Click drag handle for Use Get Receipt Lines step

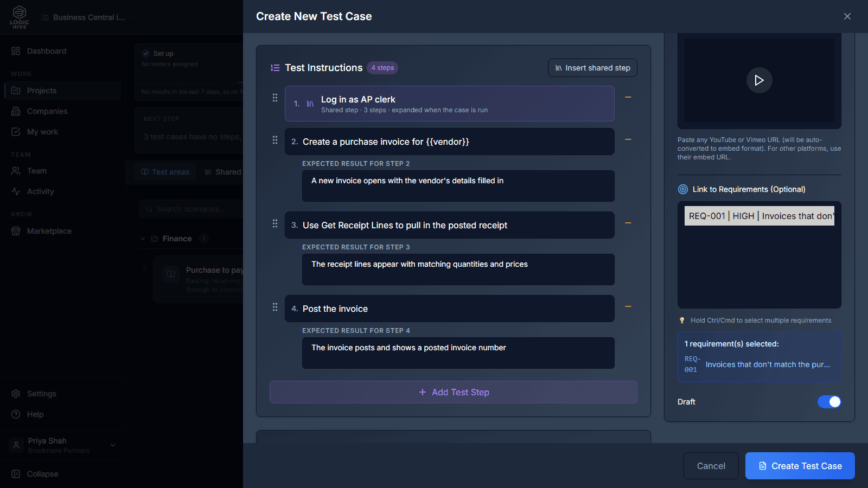(275, 223)
